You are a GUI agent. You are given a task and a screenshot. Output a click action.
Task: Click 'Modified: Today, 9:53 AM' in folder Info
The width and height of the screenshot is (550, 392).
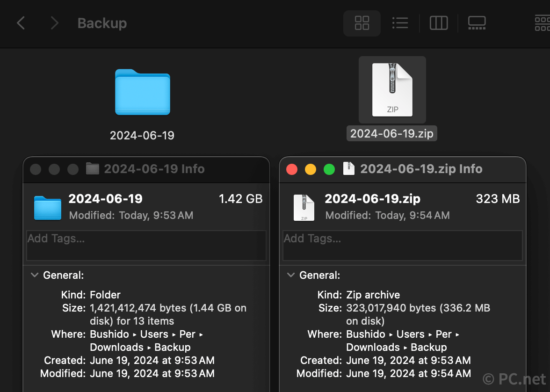[131, 215]
